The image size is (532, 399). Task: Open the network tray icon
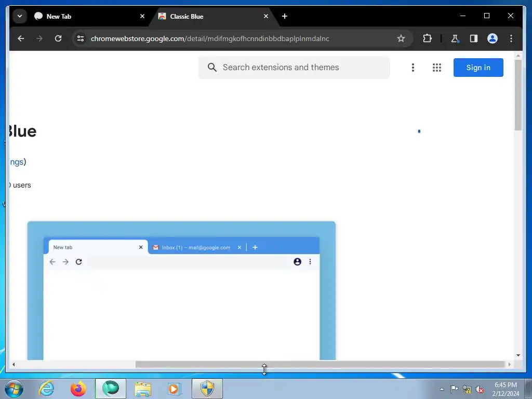click(x=467, y=389)
